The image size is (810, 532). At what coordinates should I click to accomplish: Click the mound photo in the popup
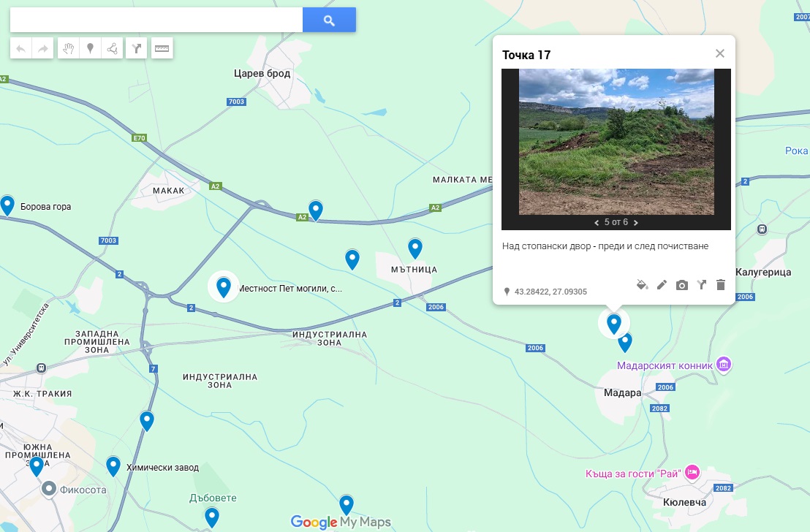tap(616, 142)
